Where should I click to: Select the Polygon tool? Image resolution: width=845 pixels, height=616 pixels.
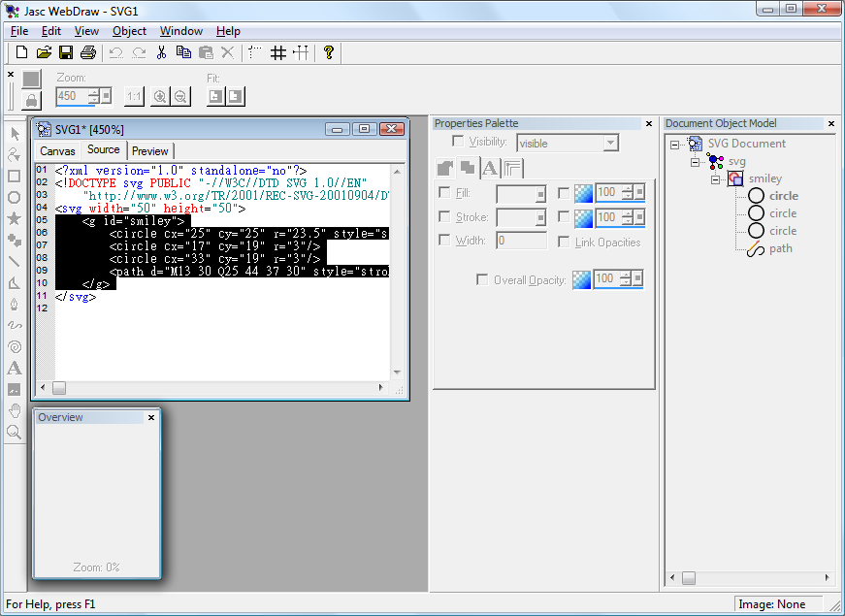click(15, 283)
